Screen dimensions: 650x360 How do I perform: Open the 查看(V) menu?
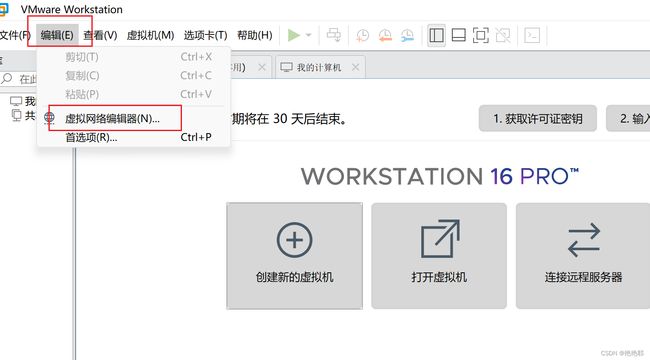pos(100,36)
